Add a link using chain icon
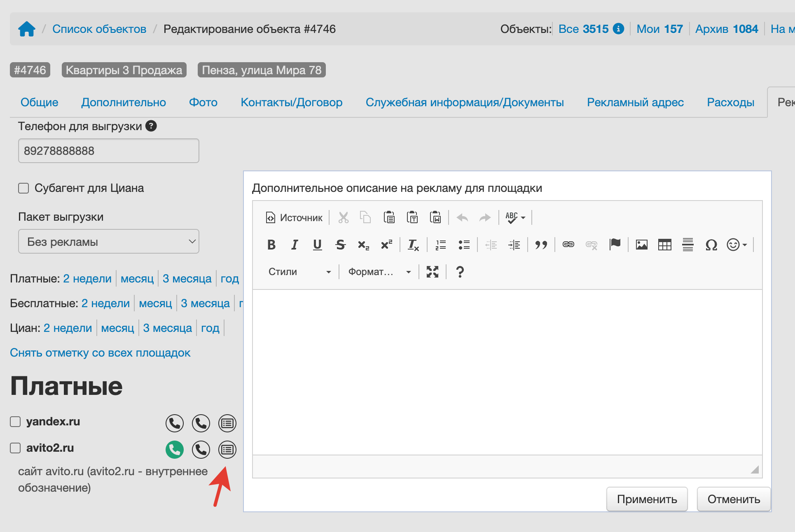This screenshot has width=795, height=532. point(568,245)
